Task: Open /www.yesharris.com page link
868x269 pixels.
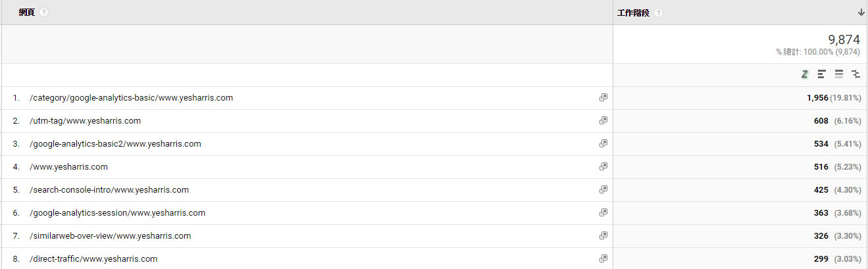Action: tap(68, 167)
